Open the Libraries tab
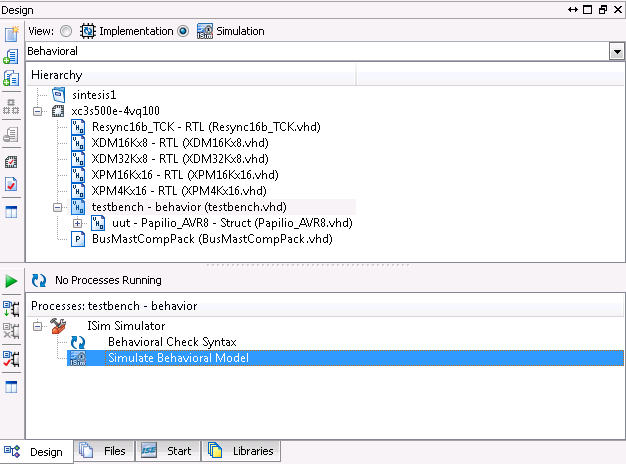626x464 pixels. tap(241, 451)
